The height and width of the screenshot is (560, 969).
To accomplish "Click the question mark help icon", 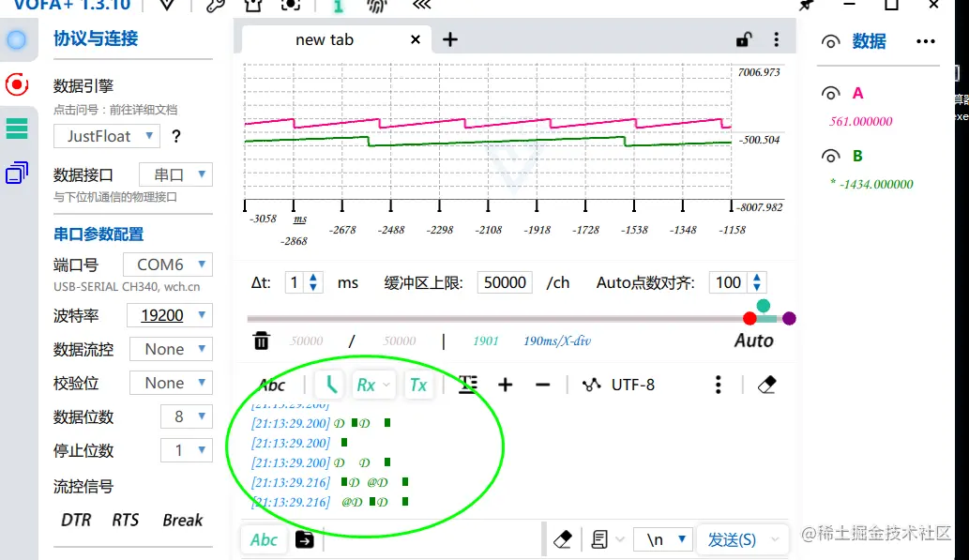I will (x=176, y=136).
